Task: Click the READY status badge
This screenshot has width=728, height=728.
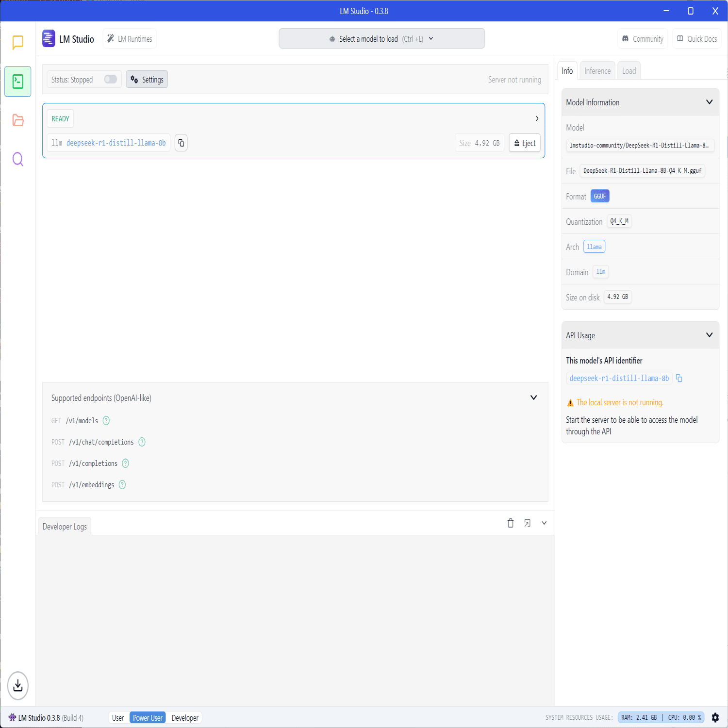Action: click(x=60, y=119)
